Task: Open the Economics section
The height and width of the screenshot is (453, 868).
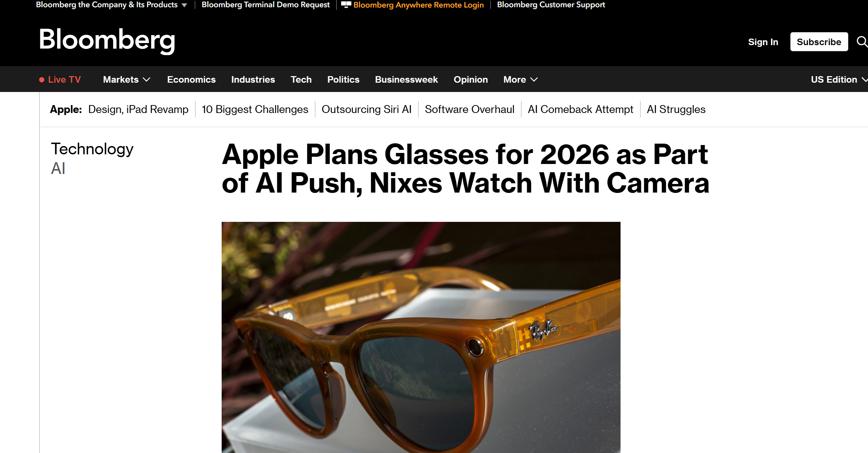Action: click(x=191, y=80)
